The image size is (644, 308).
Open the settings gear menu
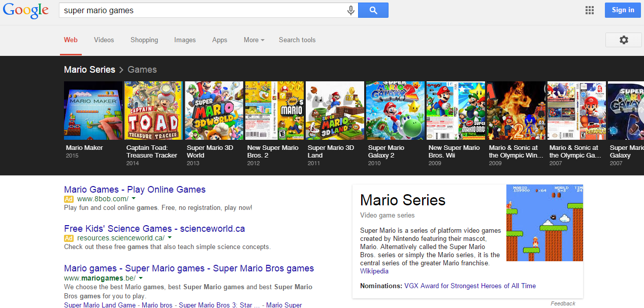pyautogui.click(x=623, y=40)
